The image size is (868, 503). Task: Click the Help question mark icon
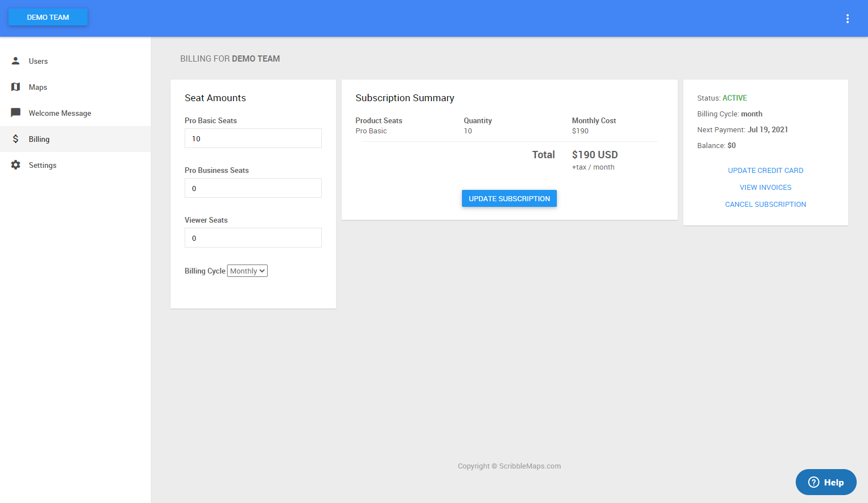pyautogui.click(x=814, y=482)
